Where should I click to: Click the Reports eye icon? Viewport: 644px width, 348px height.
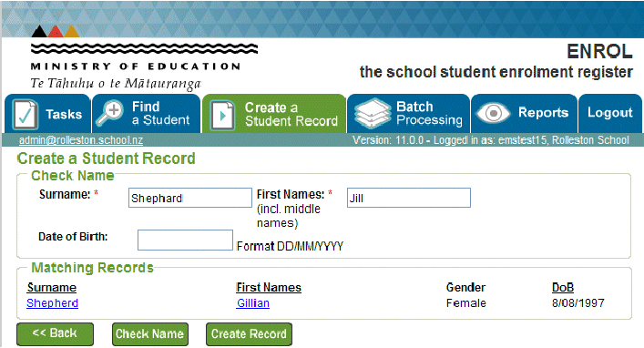494,113
